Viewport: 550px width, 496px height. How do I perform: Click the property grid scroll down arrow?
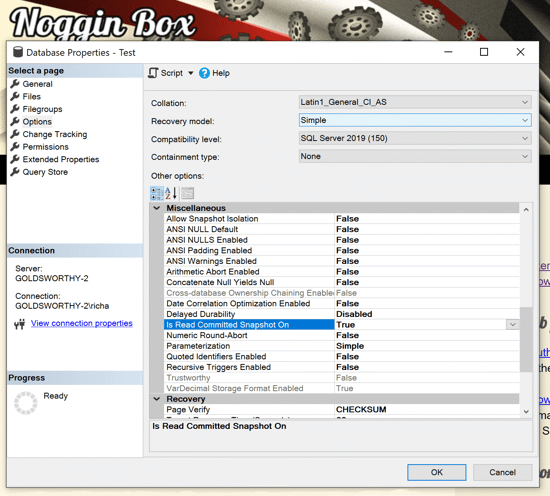coord(526,411)
